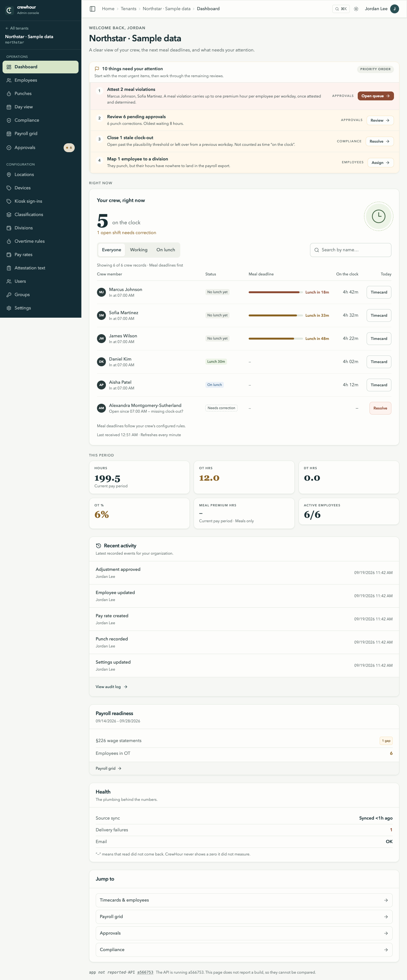Switch to the Working tab
Image resolution: width=407 pixels, height=980 pixels.
139,250
